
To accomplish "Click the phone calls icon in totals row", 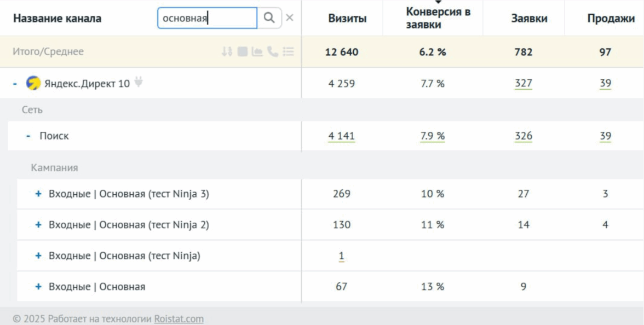I will [273, 52].
